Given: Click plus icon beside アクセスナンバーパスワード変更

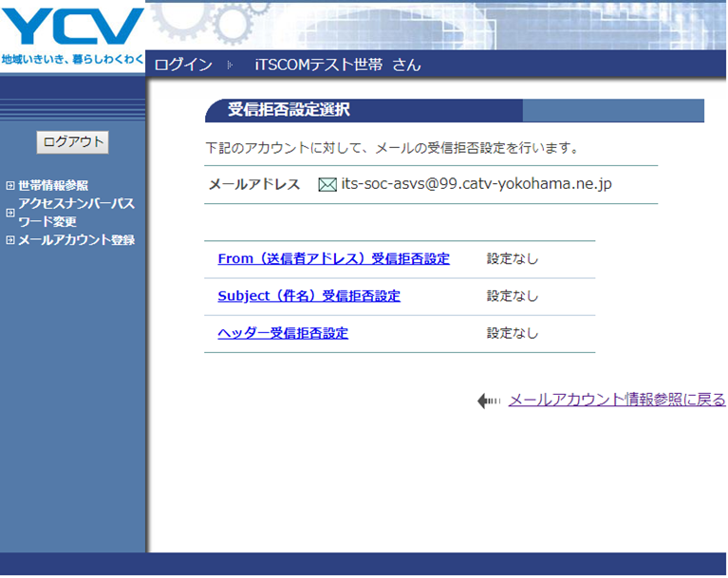Looking at the screenshot, I should tap(10, 214).
